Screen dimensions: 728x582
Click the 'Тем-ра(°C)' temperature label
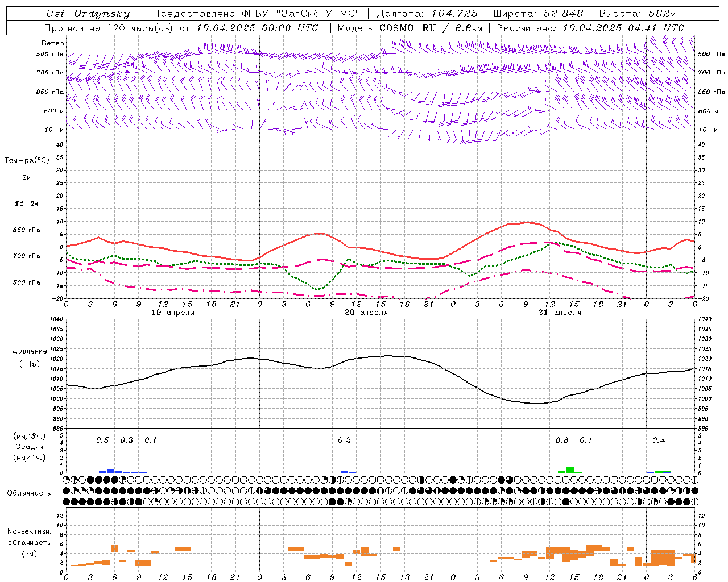pos(27,161)
